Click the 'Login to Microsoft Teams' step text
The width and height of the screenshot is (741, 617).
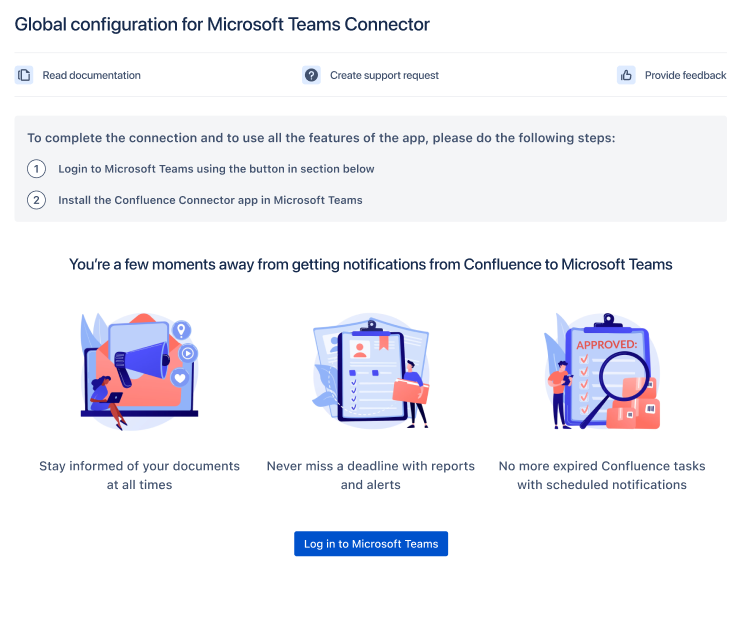click(x=216, y=169)
